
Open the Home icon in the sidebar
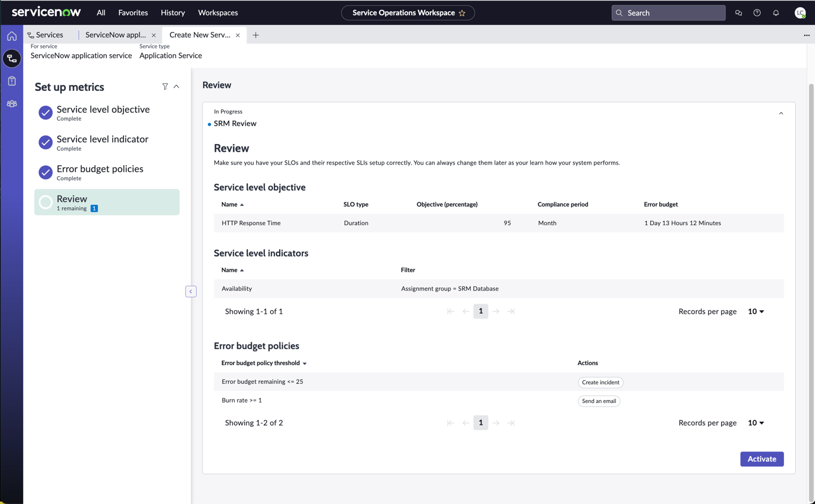coord(12,36)
